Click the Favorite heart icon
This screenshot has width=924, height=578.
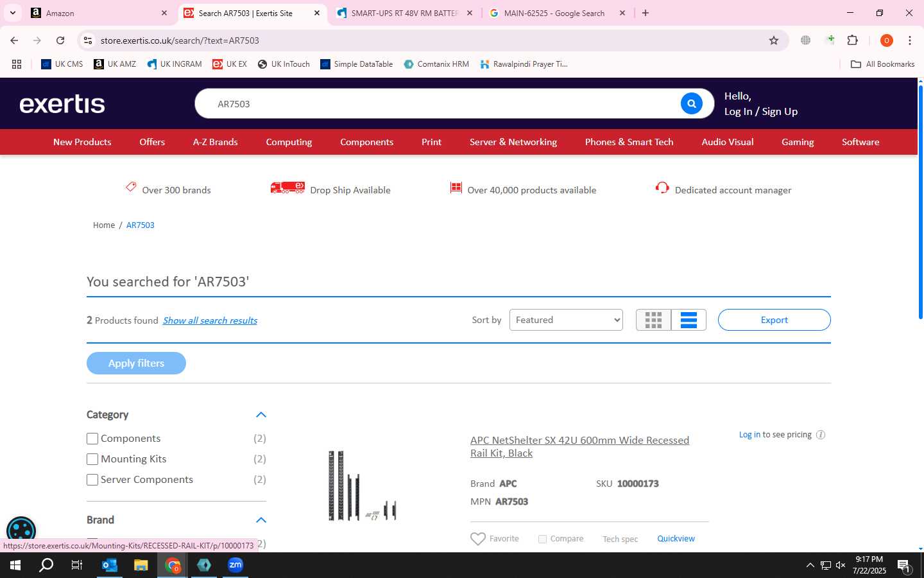click(478, 539)
